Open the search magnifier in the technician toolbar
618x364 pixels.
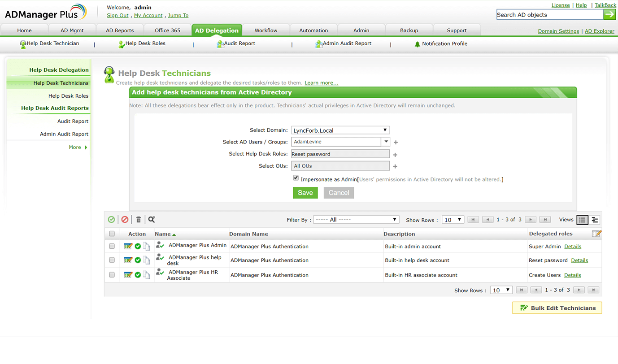coord(152,219)
